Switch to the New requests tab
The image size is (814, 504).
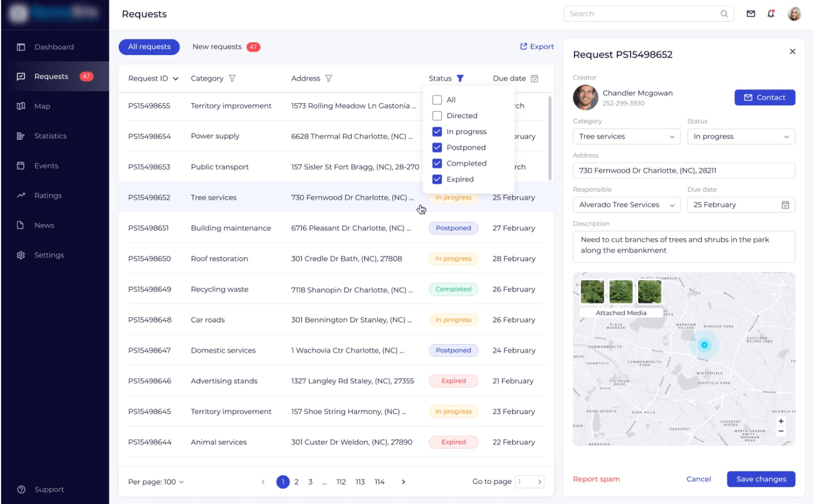(x=226, y=47)
